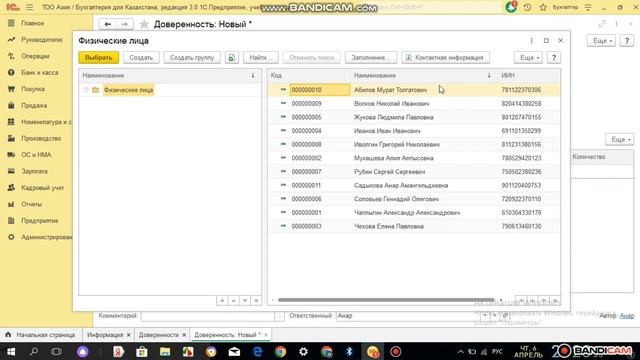Open Главное section in sidebar
The height and width of the screenshot is (360, 640).
(x=32, y=23)
